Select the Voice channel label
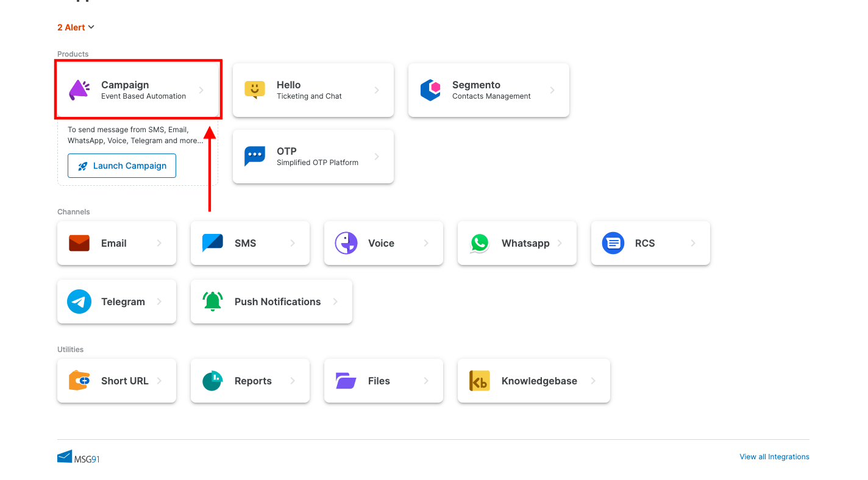 (381, 243)
